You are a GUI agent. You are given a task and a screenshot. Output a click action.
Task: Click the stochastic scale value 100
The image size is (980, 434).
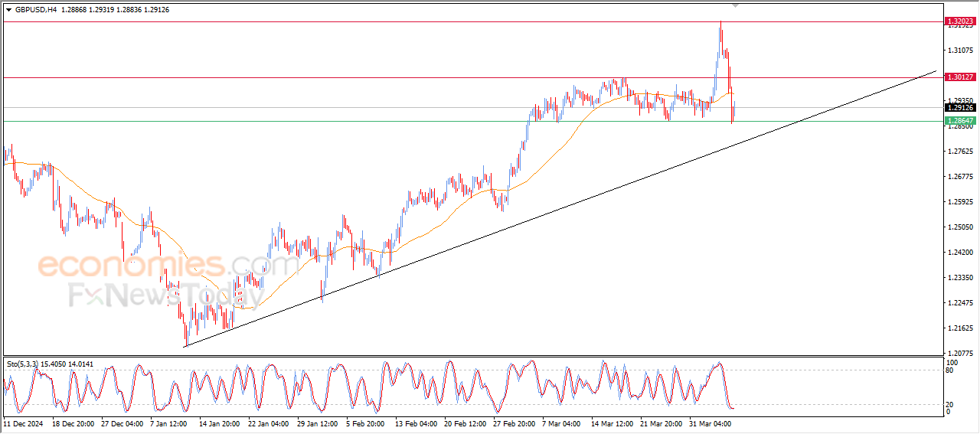[x=952, y=362]
